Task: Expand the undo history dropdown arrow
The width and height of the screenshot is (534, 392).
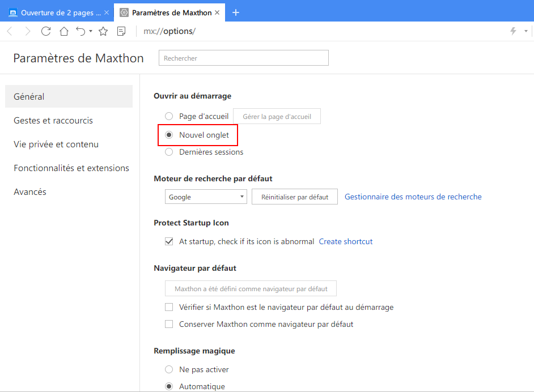Action: tap(91, 31)
